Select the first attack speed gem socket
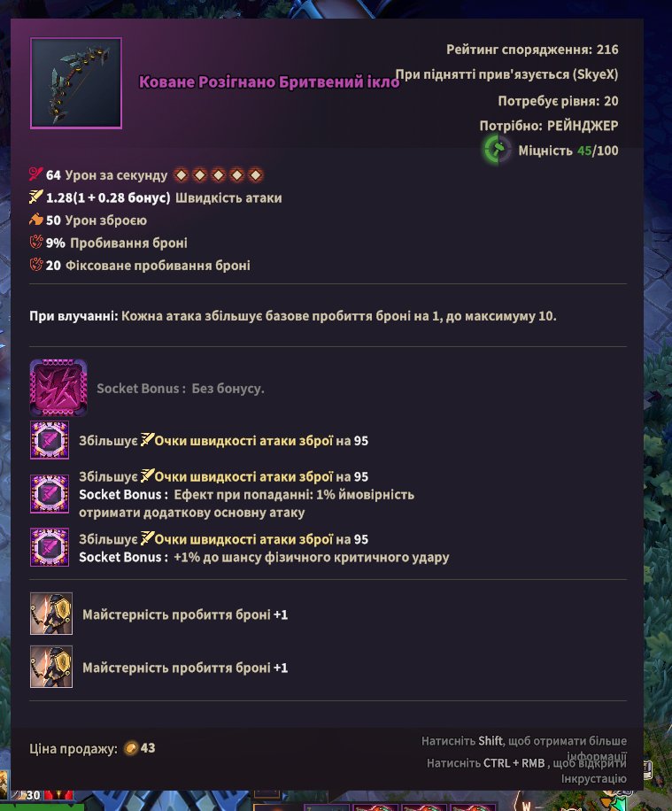 [50, 440]
